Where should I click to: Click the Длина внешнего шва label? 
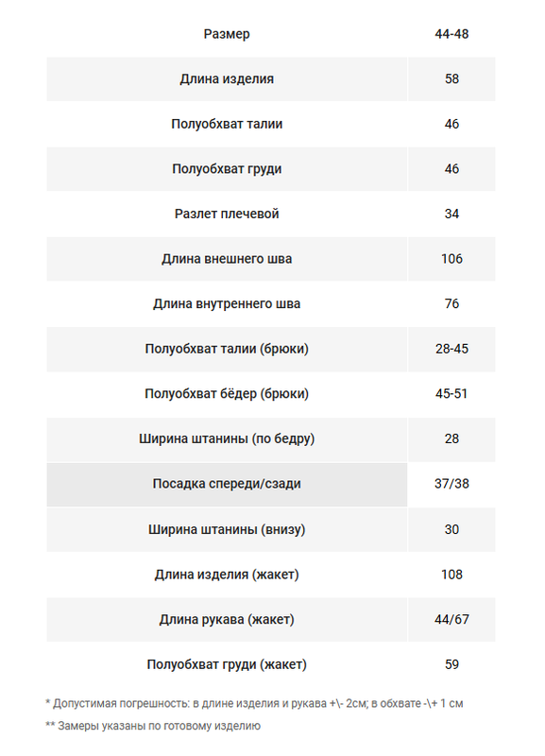click(x=227, y=259)
